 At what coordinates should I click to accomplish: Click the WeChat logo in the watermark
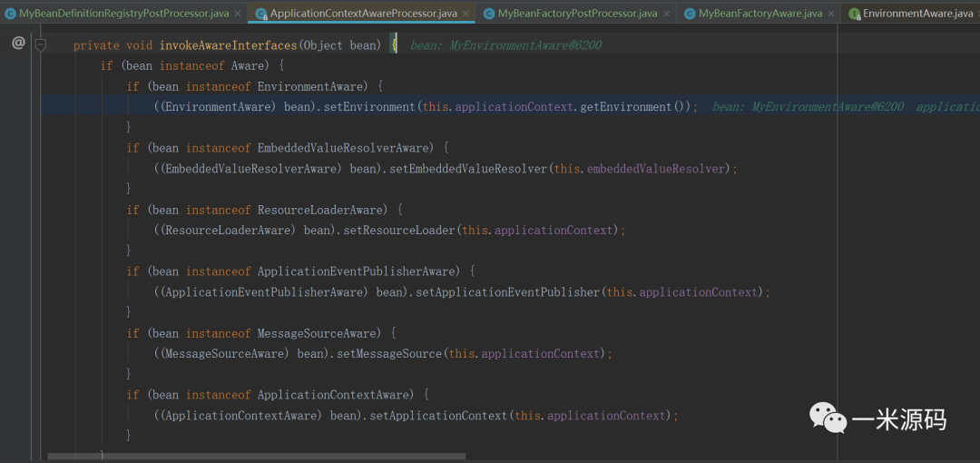[x=828, y=418]
